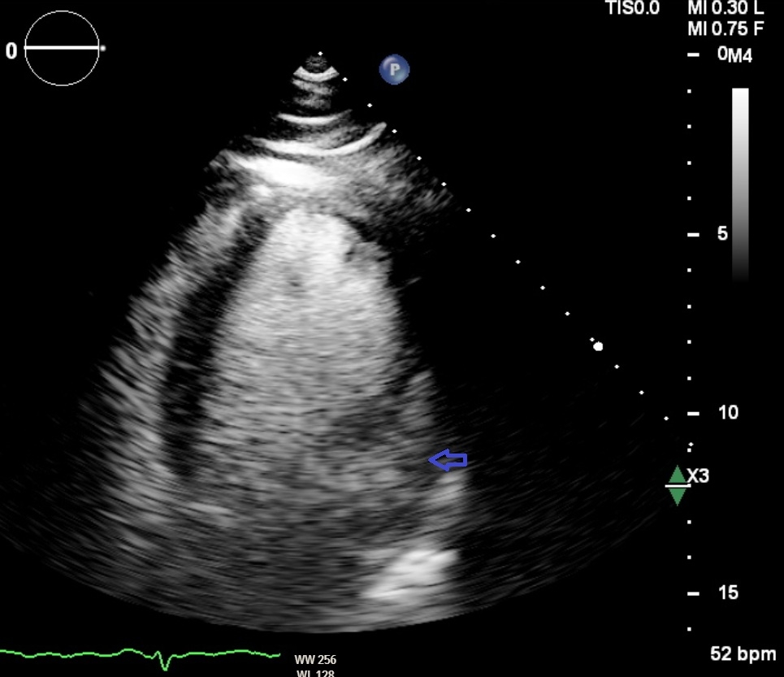This screenshot has width=784, height=677.
Task: Click the angle value 0 beside the circle
Action: point(11,51)
